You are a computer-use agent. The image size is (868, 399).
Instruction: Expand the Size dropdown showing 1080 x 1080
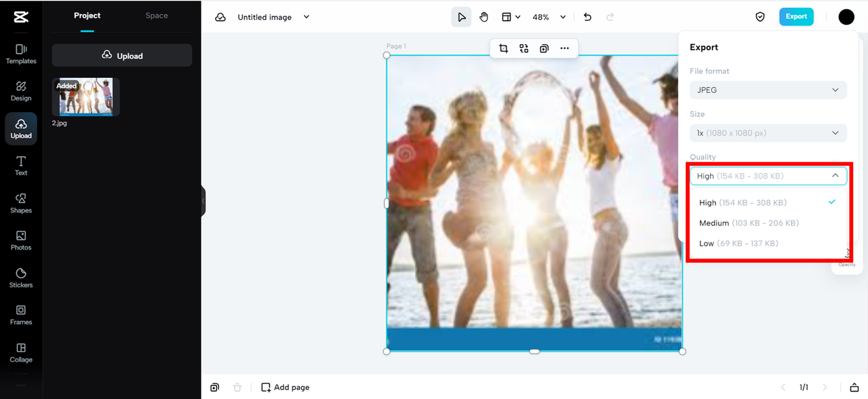coord(768,133)
